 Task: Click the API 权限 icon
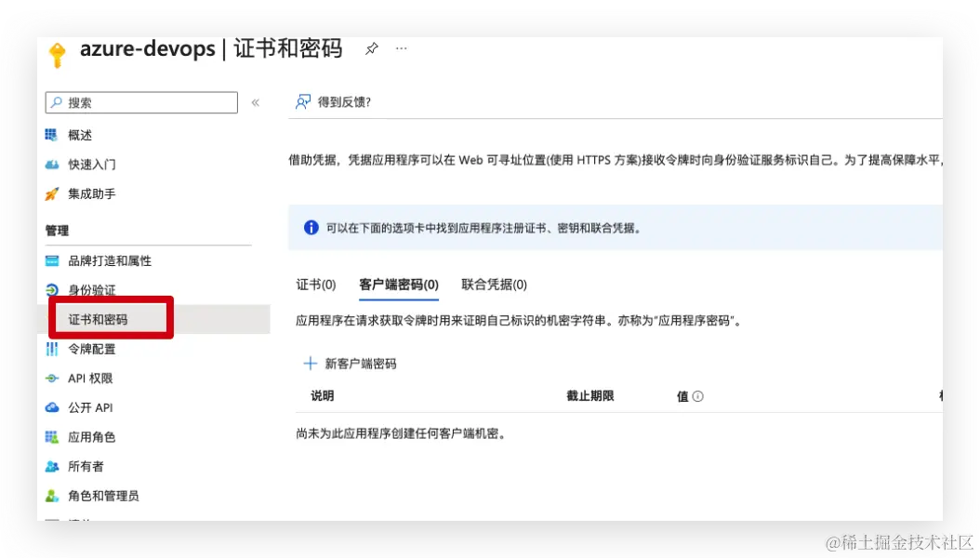(52, 378)
